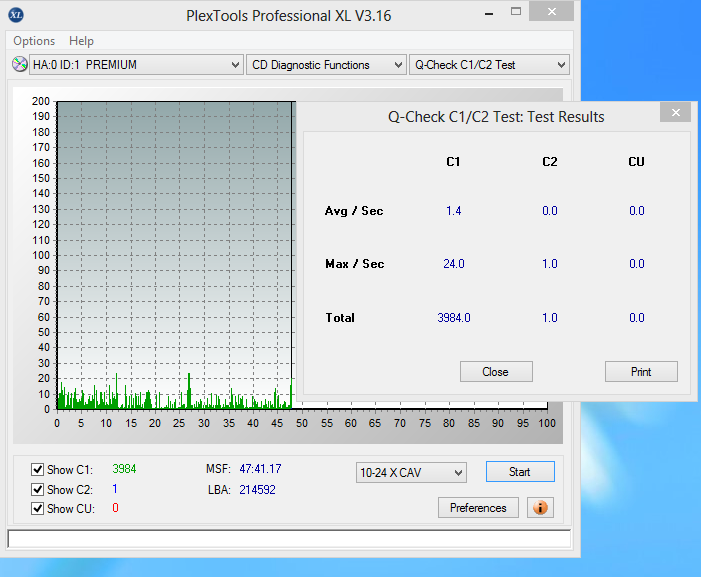Click the Total row label
Image resolution: width=701 pixels, height=577 pixels.
click(340, 318)
